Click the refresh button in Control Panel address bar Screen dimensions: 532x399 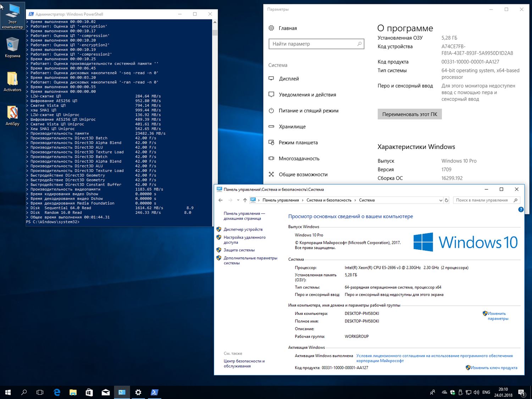click(x=447, y=200)
